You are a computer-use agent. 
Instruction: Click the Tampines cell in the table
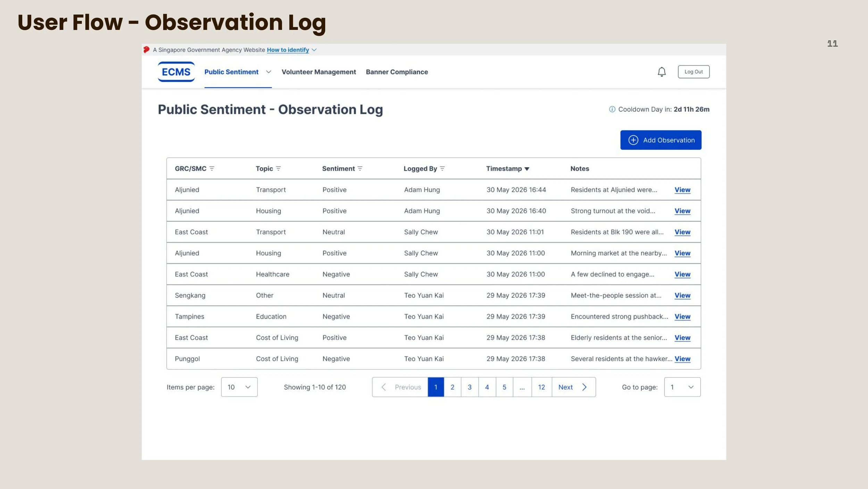point(190,317)
